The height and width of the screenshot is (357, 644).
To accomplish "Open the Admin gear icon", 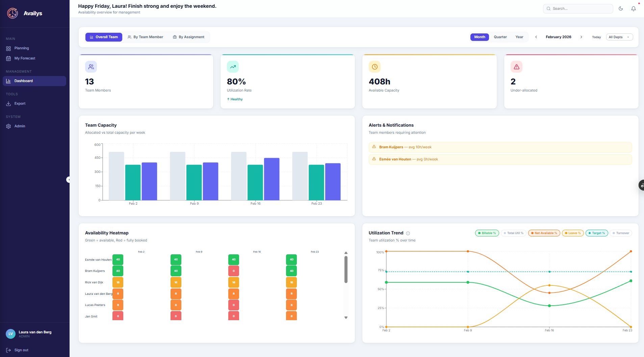I will (8, 126).
